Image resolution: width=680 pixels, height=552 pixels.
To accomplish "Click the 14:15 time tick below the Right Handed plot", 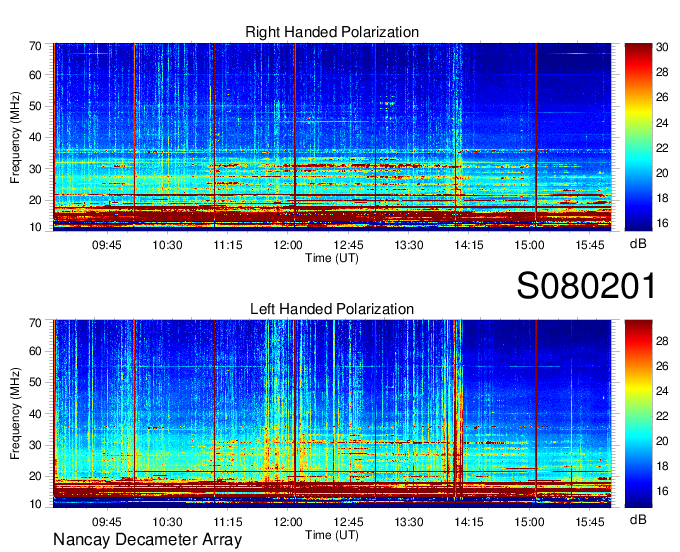I will [x=469, y=245].
